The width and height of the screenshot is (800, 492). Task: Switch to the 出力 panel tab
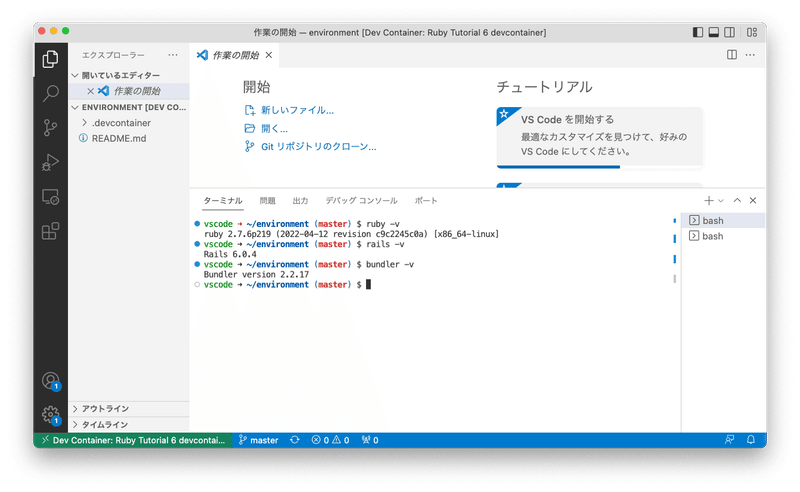tap(300, 201)
